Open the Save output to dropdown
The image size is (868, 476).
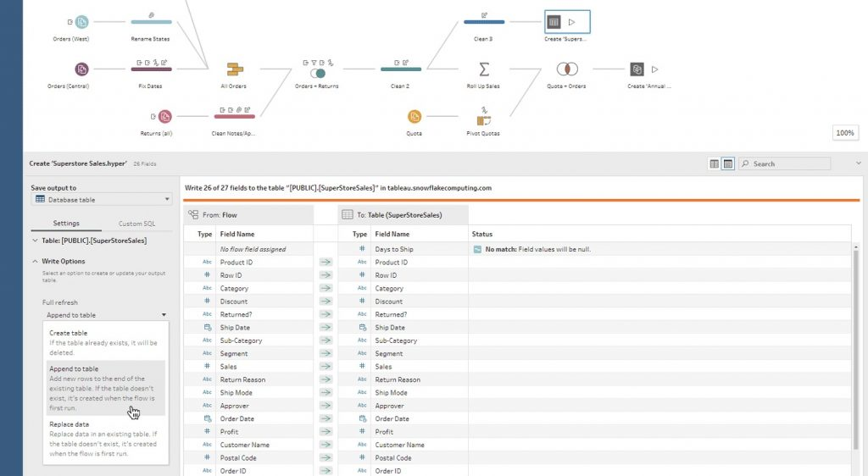(102, 200)
